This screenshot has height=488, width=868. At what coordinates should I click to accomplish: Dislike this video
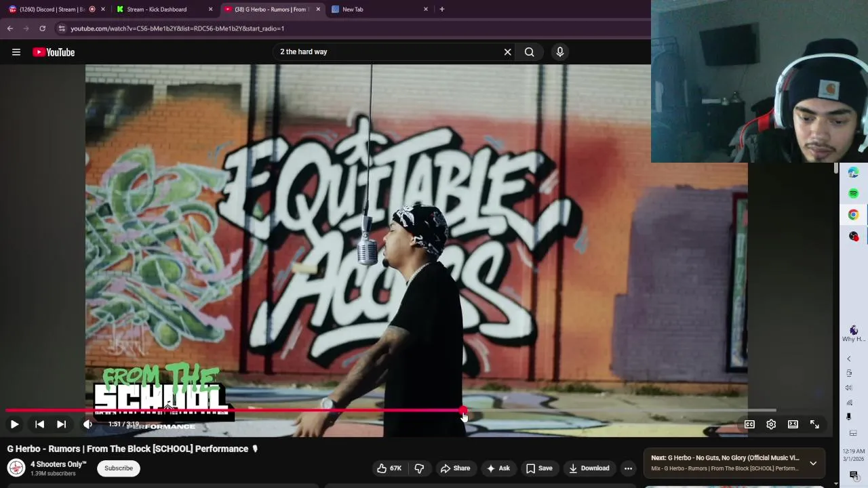419,468
